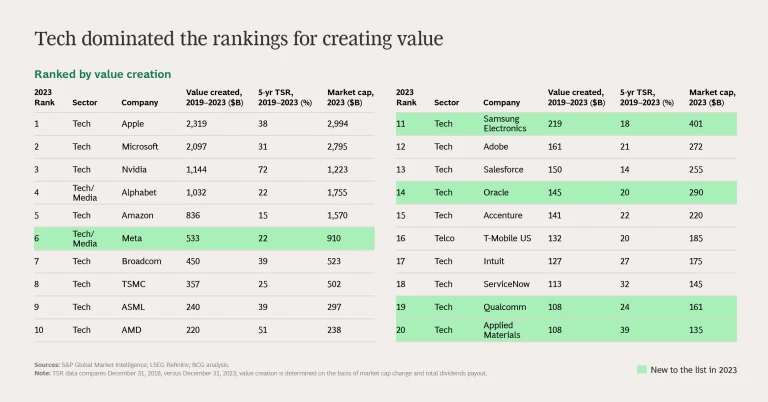768x402 pixels.
Task: Click the Telco sector label
Action: [x=445, y=238]
